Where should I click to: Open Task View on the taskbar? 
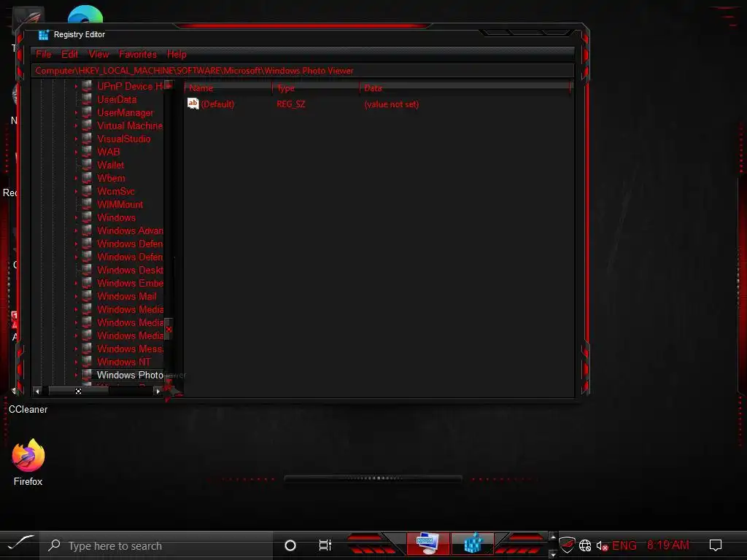point(325,545)
